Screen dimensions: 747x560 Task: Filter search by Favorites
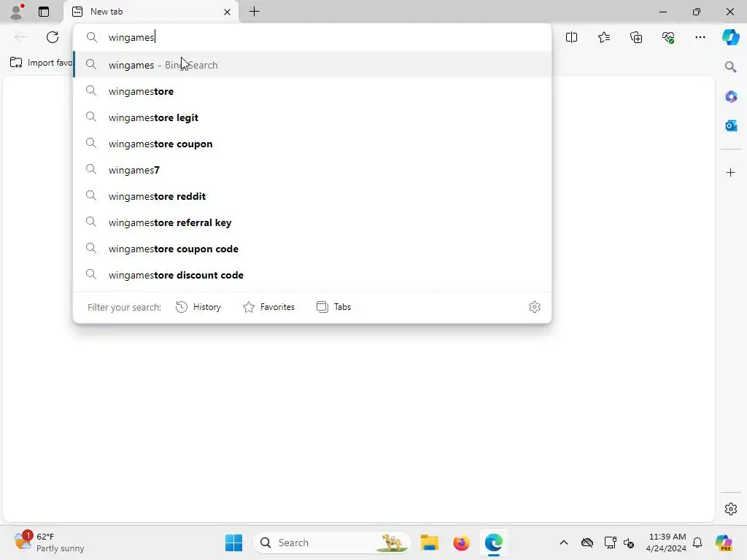[268, 307]
